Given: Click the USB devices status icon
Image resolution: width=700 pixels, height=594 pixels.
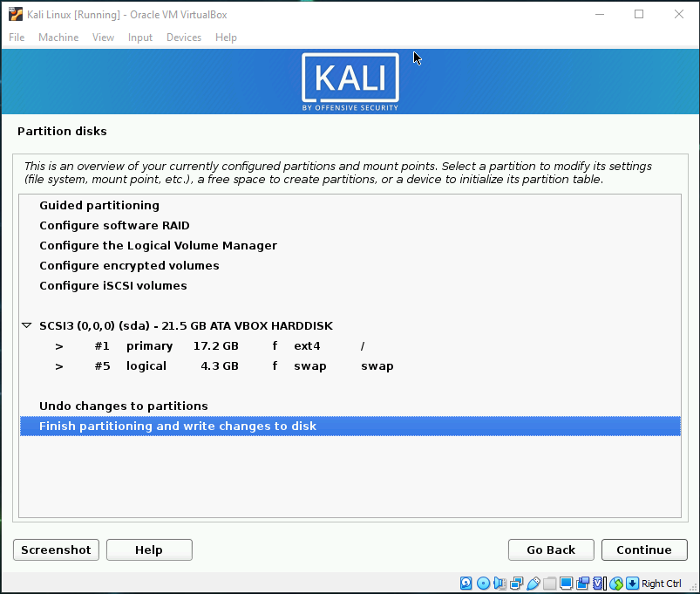Looking at the screenshot, I should (x=533, y=584).
